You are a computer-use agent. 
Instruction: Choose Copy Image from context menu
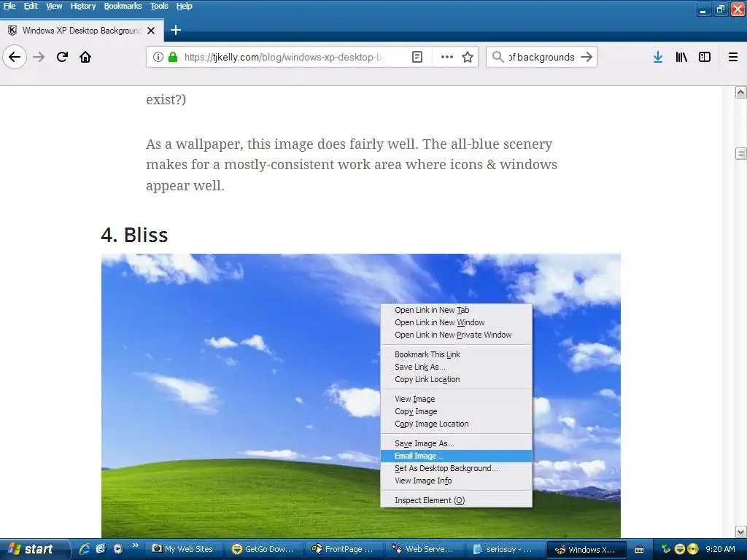(x=457, y=411)
